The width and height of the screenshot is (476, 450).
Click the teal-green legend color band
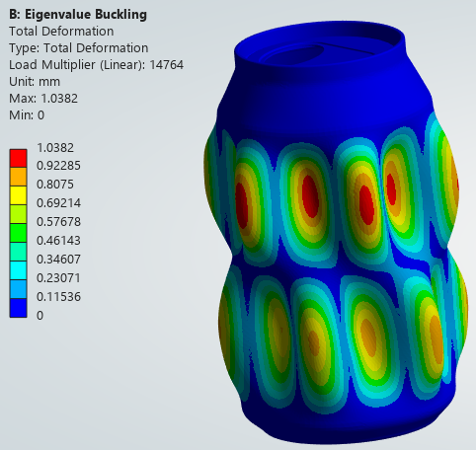[x=18, y=252]
